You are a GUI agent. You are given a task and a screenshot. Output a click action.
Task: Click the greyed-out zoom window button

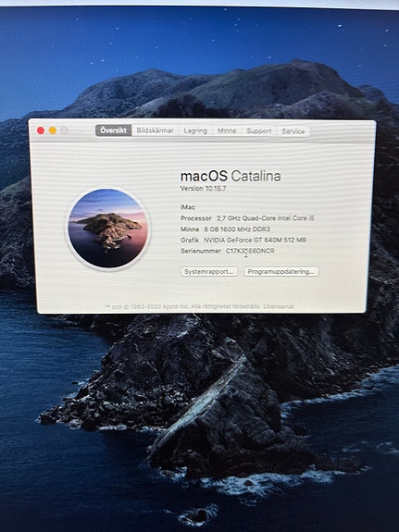click(65, 130)
